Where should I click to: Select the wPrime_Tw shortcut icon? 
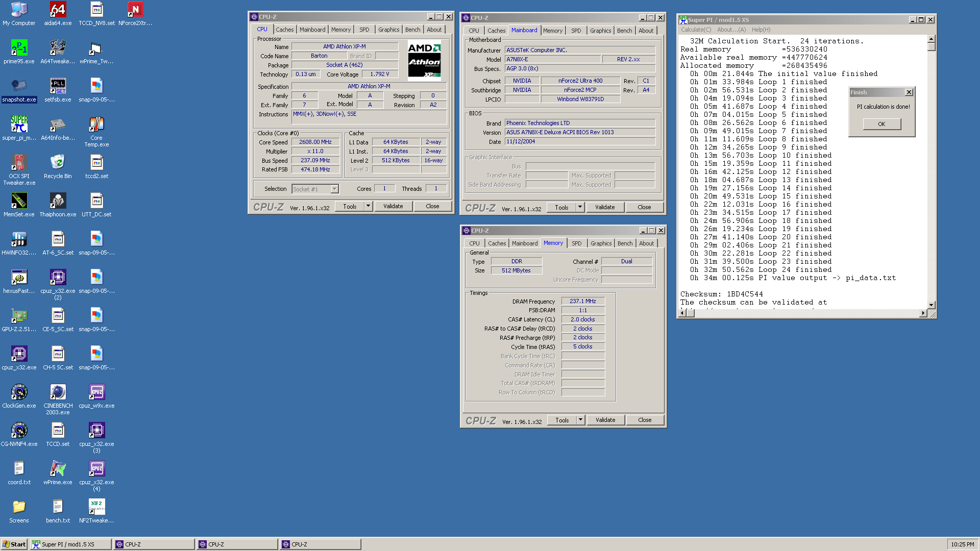coord(96,52)
